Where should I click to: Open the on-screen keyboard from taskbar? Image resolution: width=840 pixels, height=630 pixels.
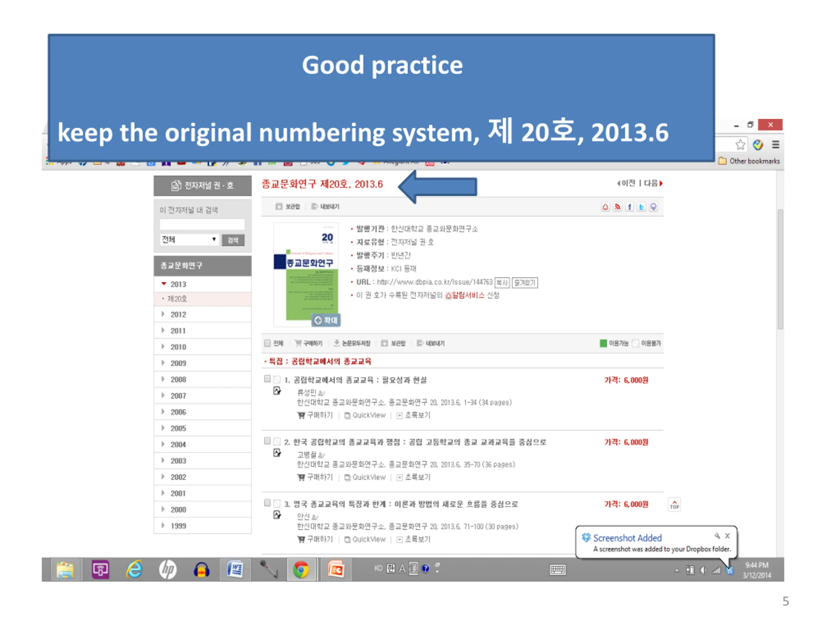[557, 570]
